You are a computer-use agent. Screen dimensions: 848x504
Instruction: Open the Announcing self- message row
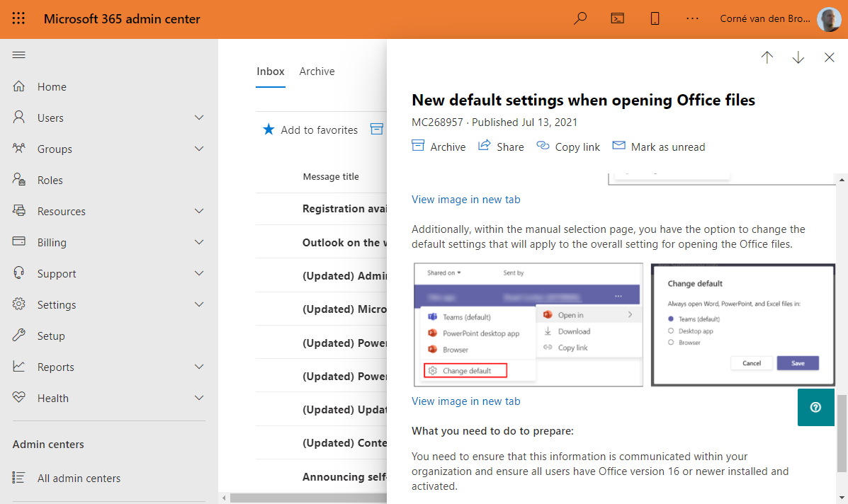[321, 476]
